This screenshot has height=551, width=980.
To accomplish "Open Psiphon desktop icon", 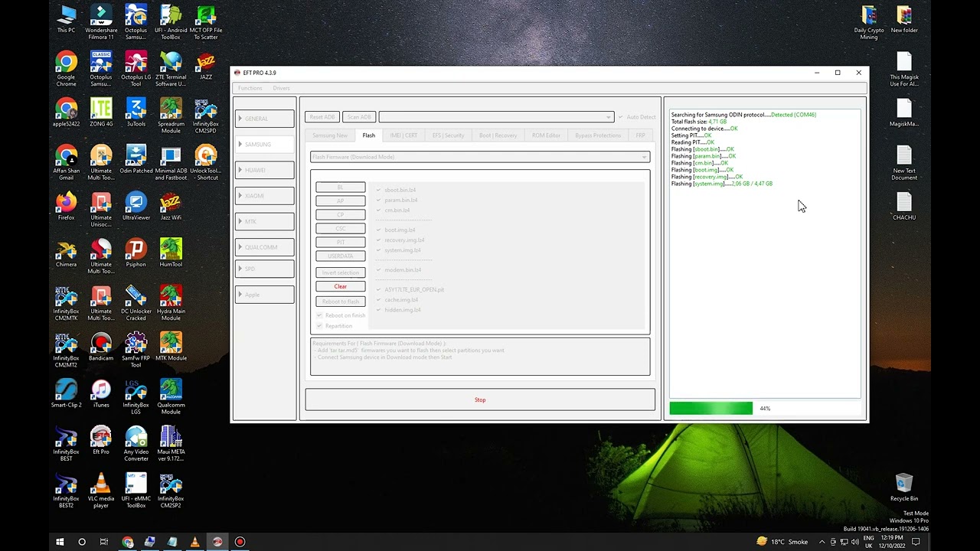I will click(136, 253).
